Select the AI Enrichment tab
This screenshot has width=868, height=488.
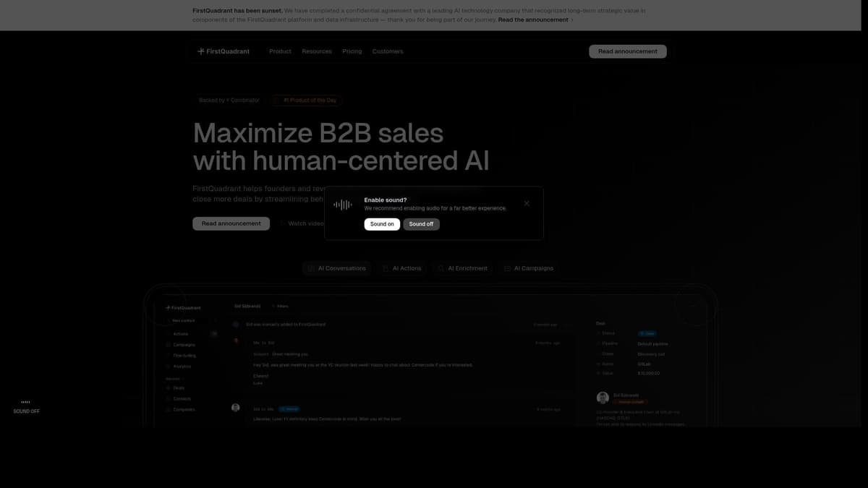point(463,268)
